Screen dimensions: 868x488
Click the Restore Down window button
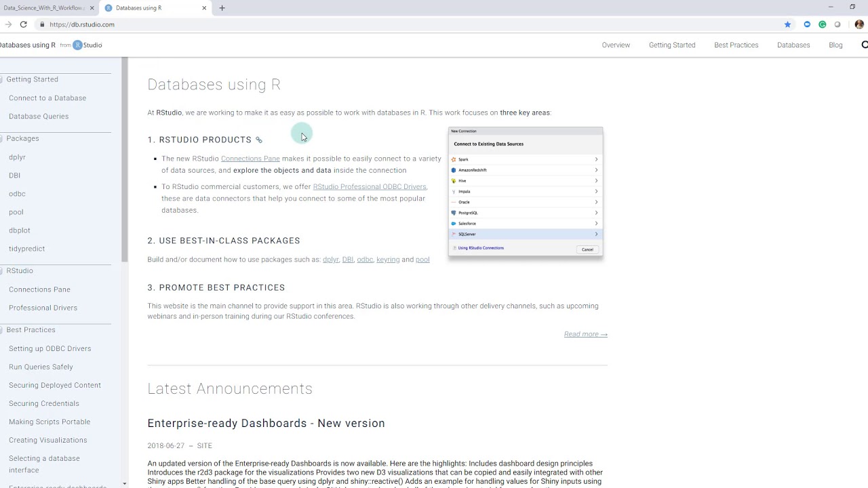point(852,7)
